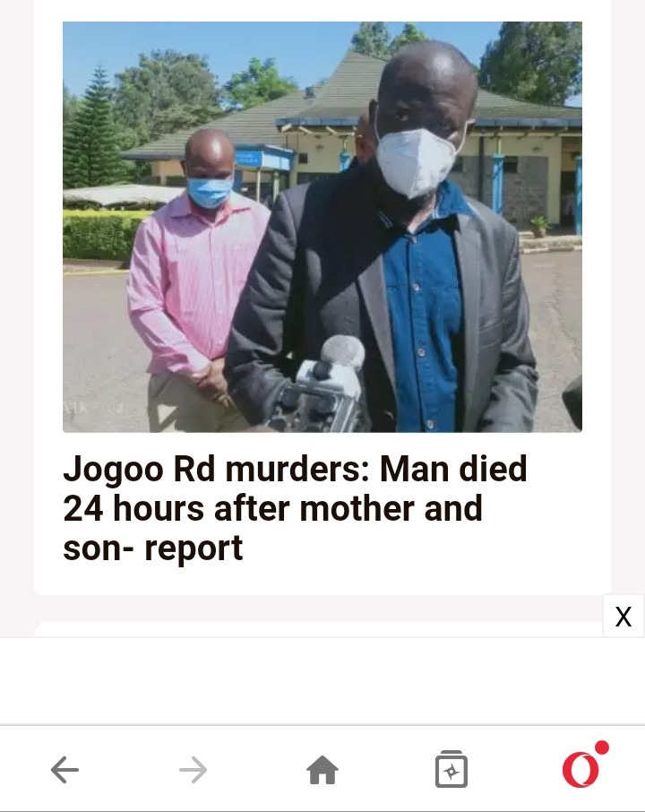Viewport: 645px width, 812px height.
Task: Tap the partially visible next article card
Action: (x=318, y=629)
